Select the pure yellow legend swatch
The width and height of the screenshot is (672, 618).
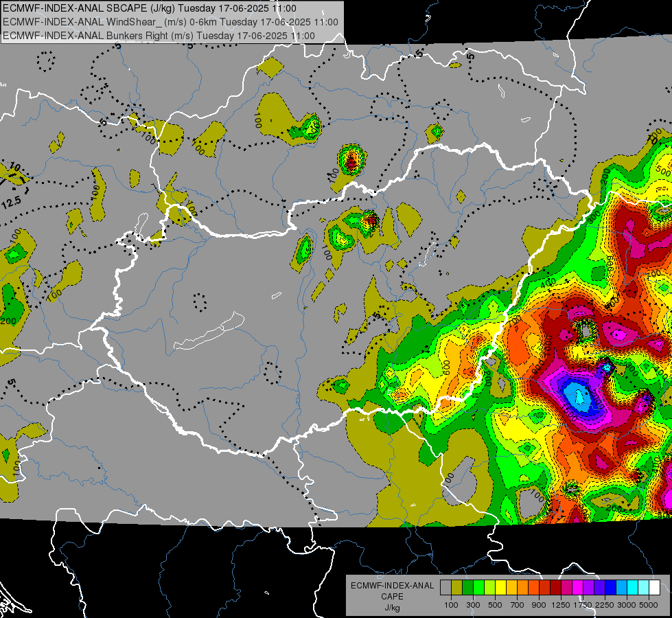500,587
